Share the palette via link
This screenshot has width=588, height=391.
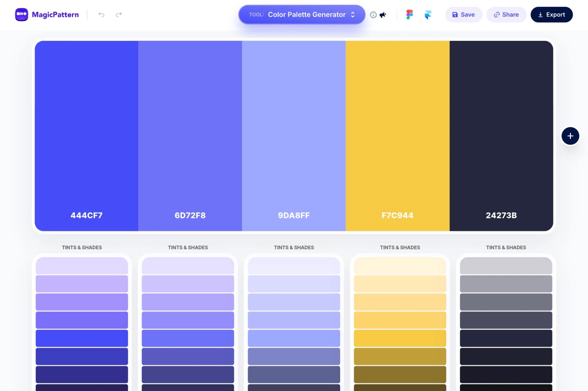506,14
